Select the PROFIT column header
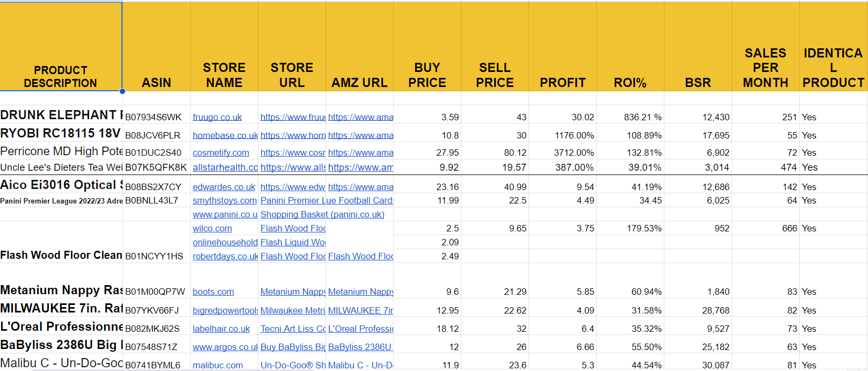 (562, 46)
